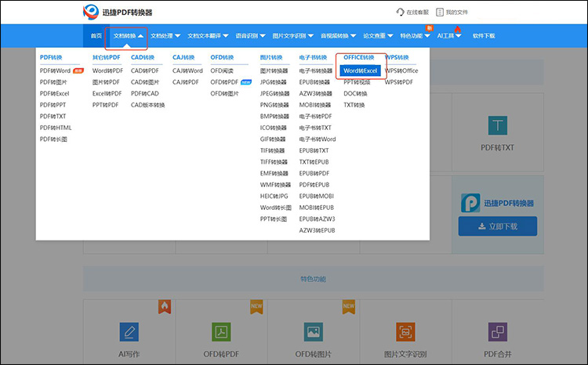Click the OFFICE转换 column heading
Image resolution: width=588 pixels, height=365 pixels.
pyautogui.click(x=359, y=57)
